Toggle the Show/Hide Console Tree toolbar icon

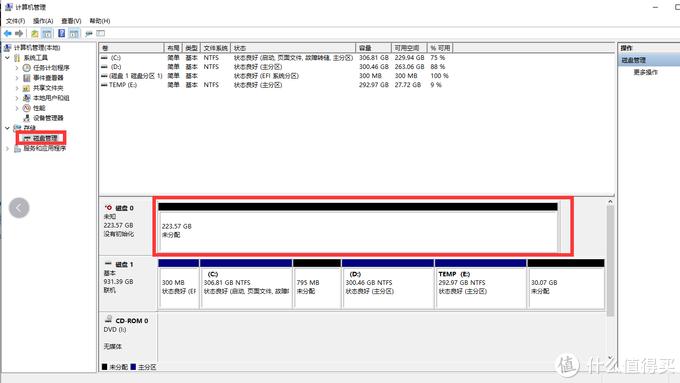47,33
